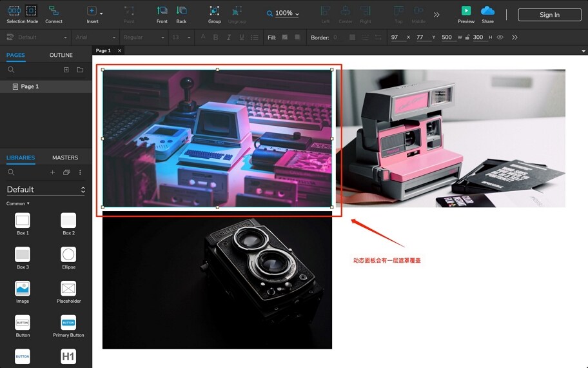Viewport: 588px width, 368px height.
Task: Click the Sign In button
Action: pos(549,15)
